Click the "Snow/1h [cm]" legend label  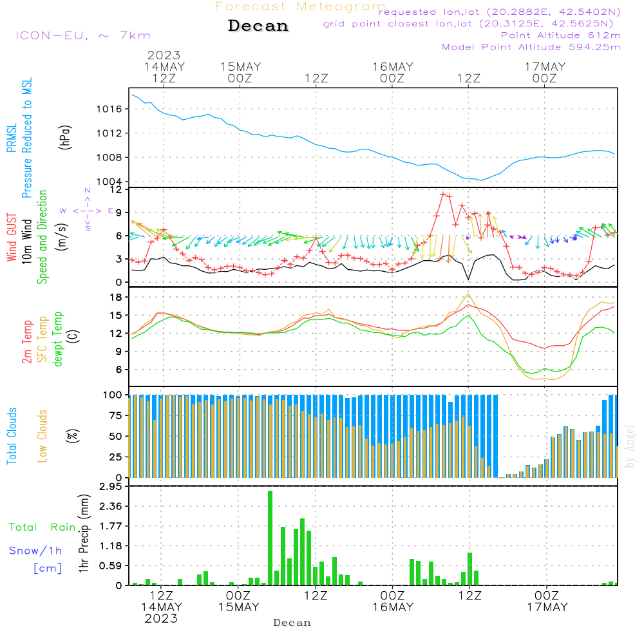(x=36, y=559)
